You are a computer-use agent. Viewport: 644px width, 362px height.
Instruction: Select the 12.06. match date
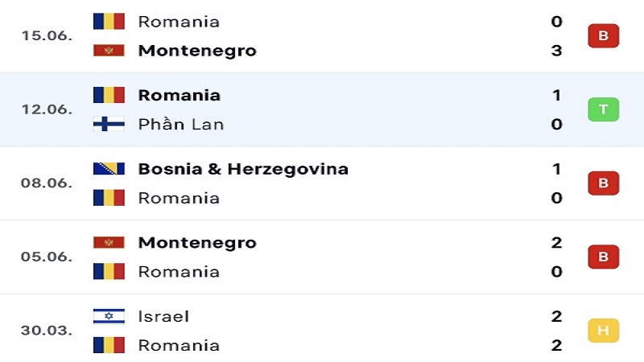click(47, 109)
